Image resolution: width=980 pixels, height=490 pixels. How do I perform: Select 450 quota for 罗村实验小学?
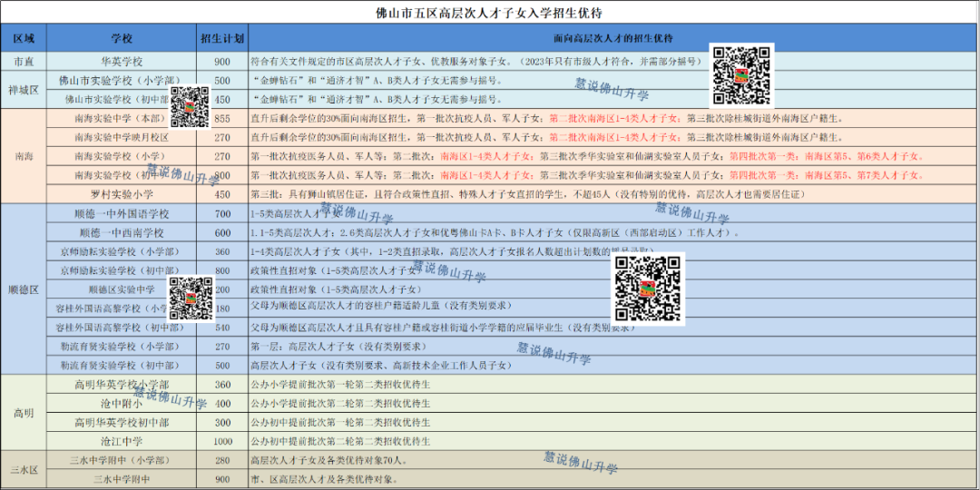click(222, 194)
